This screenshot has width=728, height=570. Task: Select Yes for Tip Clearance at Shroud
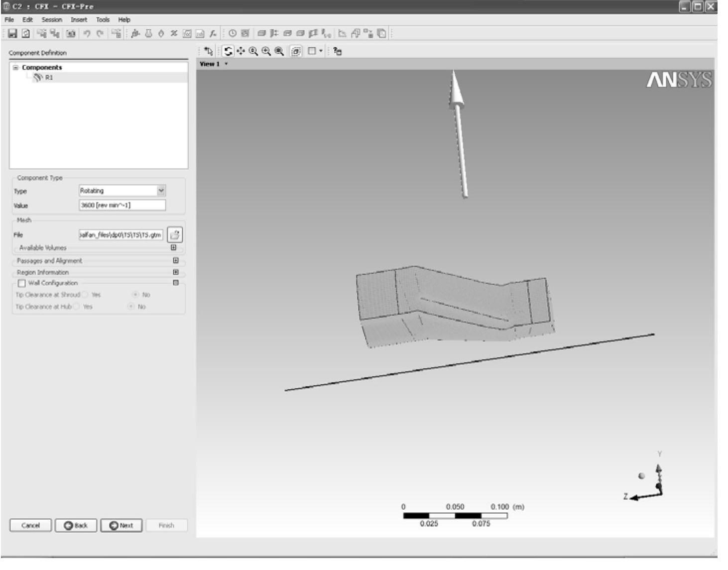[85, 295]
